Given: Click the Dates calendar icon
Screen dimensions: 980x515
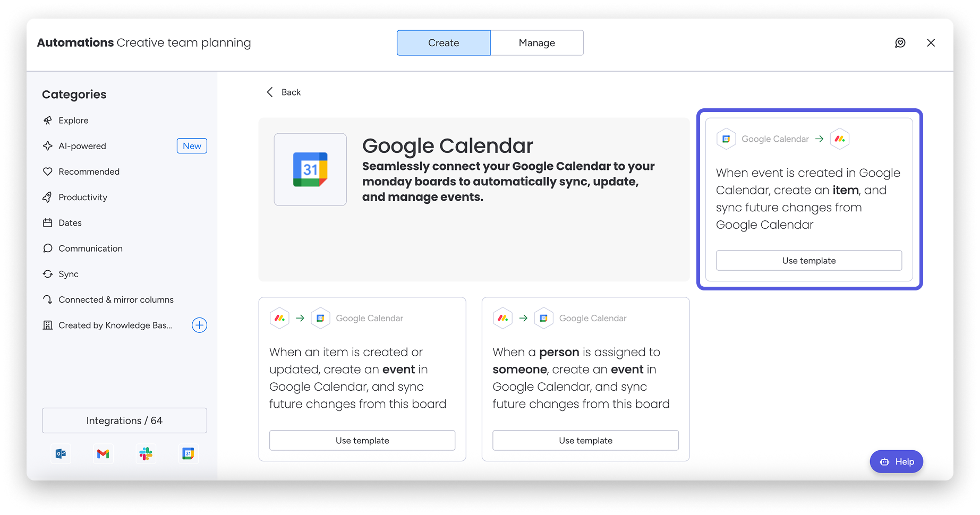Looking at the screenshot, I should [48, 223].
